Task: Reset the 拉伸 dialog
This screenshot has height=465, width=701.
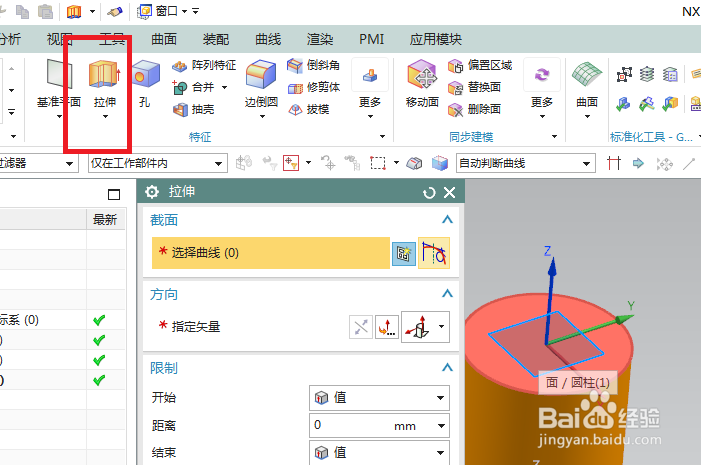Action: (429, 193)
